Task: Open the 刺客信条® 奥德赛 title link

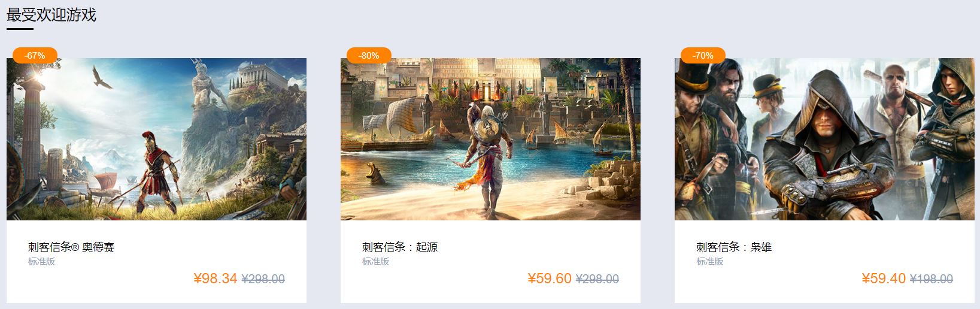Action: 71,247
